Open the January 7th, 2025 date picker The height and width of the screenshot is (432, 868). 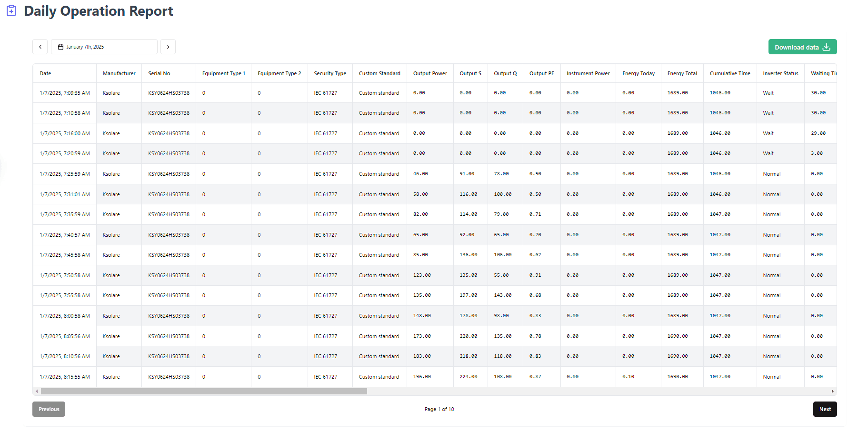click(x=104, y=47)
